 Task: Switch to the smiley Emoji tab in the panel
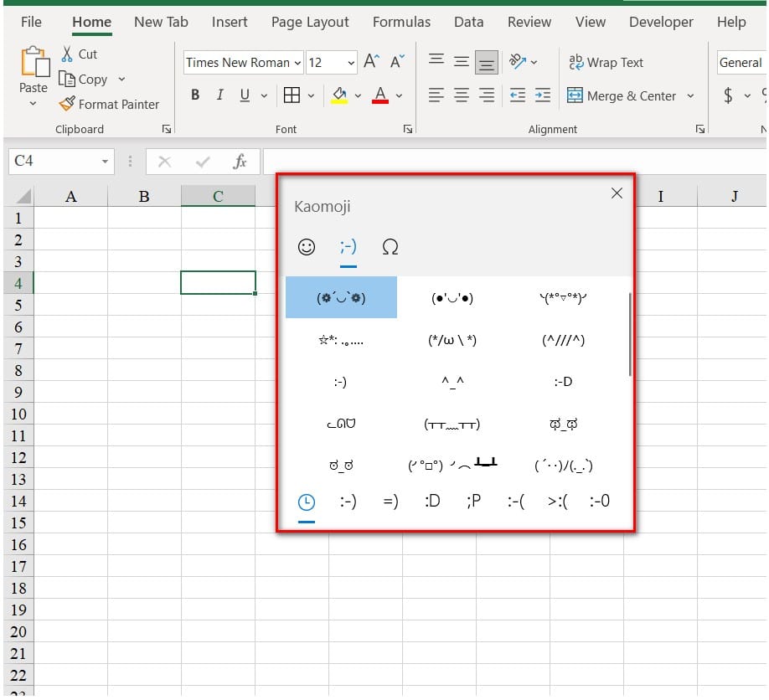307,246
